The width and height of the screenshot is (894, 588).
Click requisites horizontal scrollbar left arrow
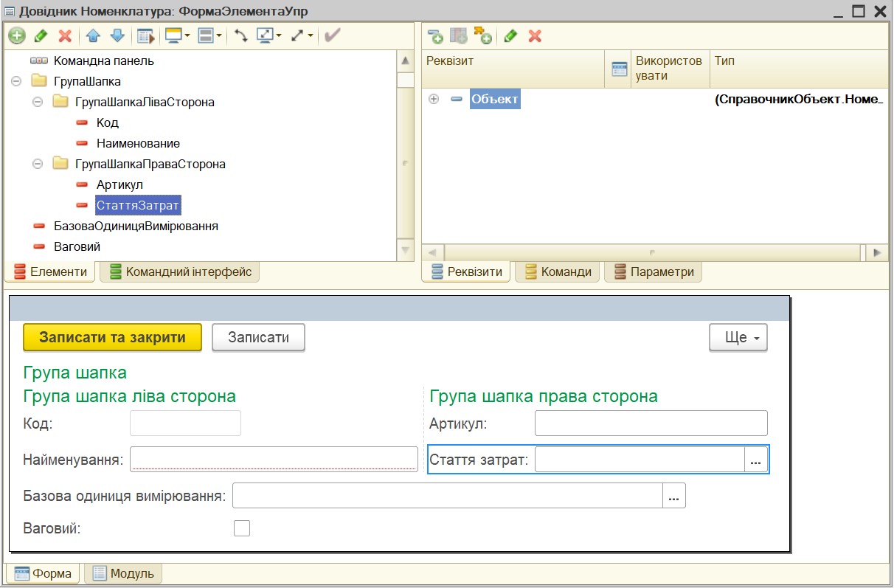coord(432,252)
